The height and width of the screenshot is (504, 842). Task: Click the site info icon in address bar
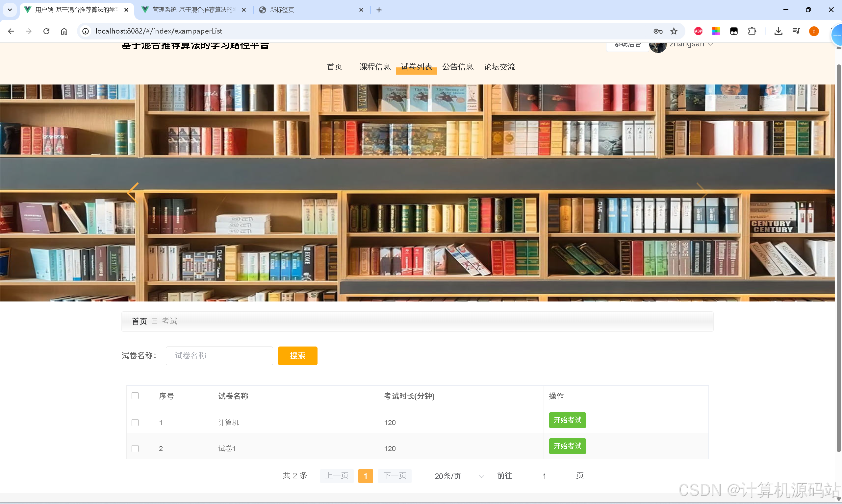85,31
